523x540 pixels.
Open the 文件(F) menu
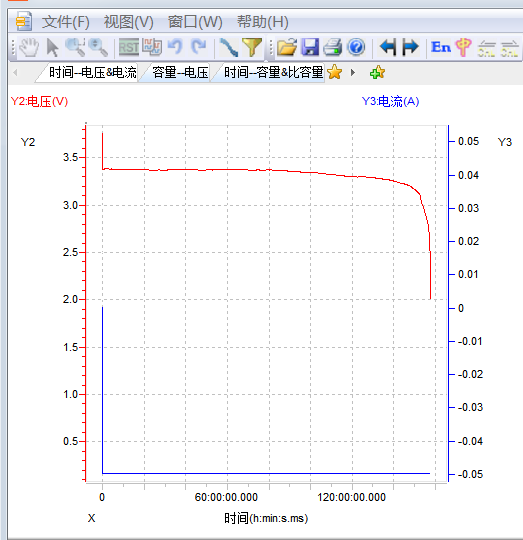click(65, 22)
